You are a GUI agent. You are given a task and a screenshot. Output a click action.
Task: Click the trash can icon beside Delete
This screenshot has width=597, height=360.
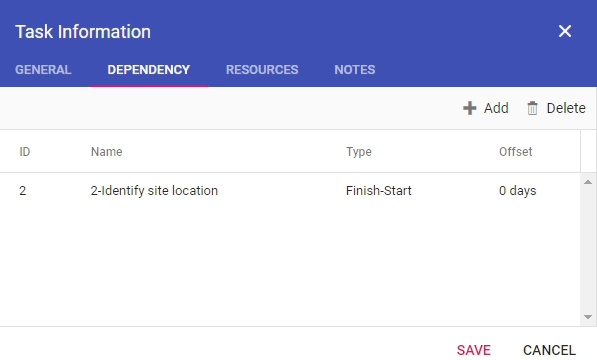(x=532, y=108)
